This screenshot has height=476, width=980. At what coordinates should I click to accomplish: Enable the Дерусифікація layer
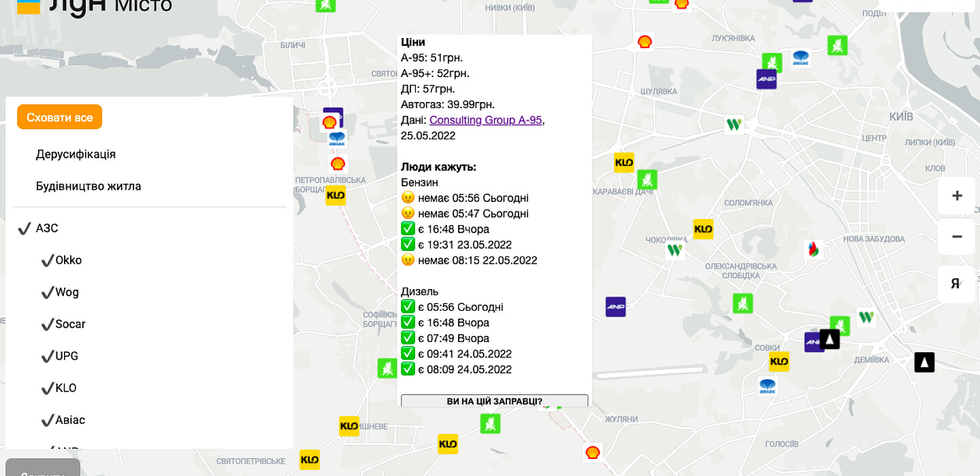76,154
